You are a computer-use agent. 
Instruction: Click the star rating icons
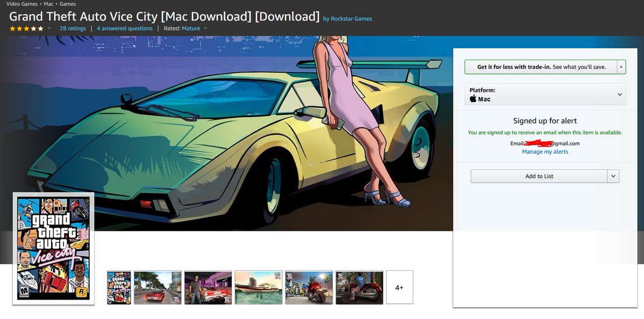(x=26, y=28)
